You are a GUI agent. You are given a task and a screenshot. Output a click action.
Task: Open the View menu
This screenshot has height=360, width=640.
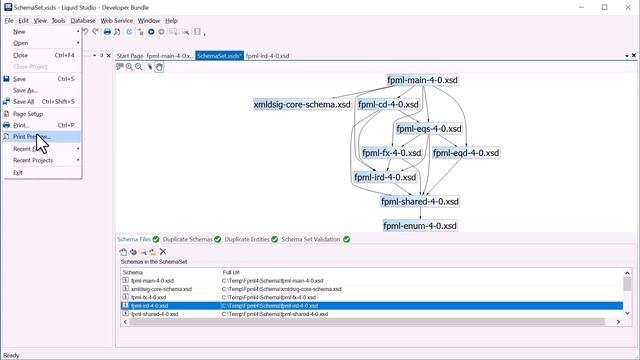[x=40, y=20]
